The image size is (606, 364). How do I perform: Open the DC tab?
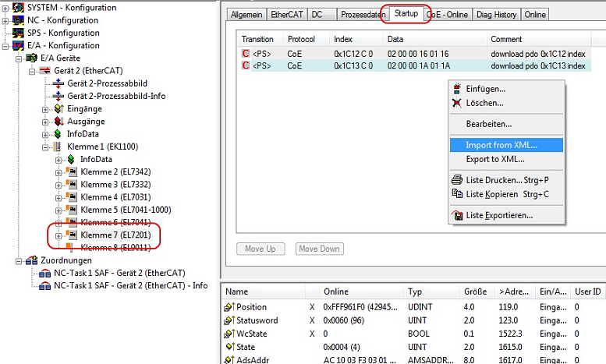click(322, 15)
